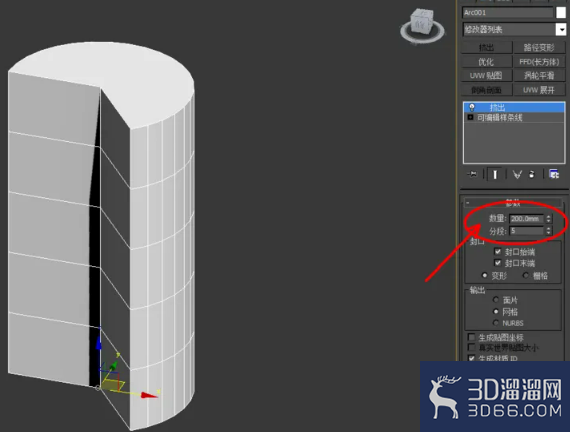Select the 网格 output radio button

[x=495, y=312]
